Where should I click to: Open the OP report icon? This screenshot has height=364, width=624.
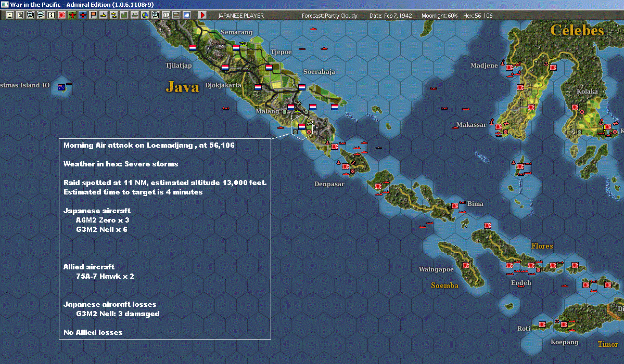point(166,15)
